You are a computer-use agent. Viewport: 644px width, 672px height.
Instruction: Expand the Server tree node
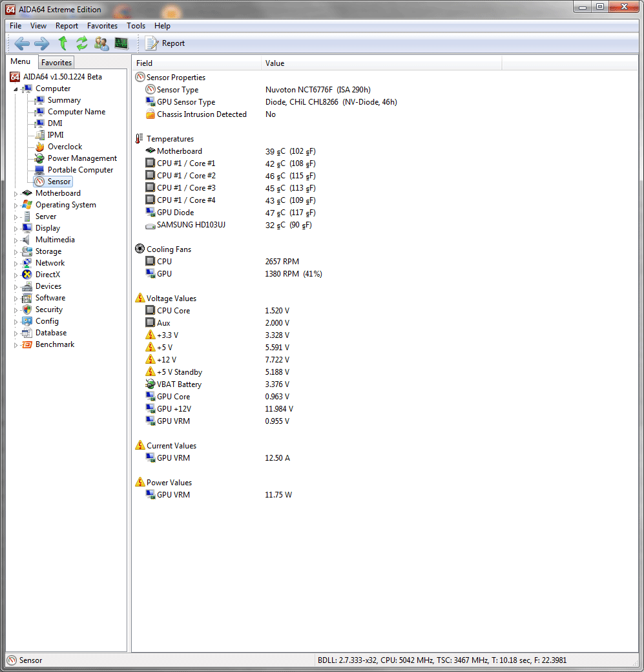coord(16,217)
